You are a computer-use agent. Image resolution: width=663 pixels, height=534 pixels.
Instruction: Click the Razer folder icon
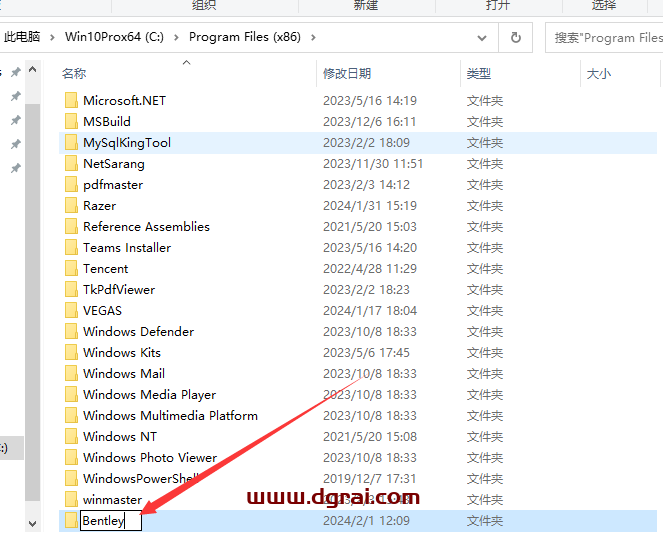(x=71, y=205)
